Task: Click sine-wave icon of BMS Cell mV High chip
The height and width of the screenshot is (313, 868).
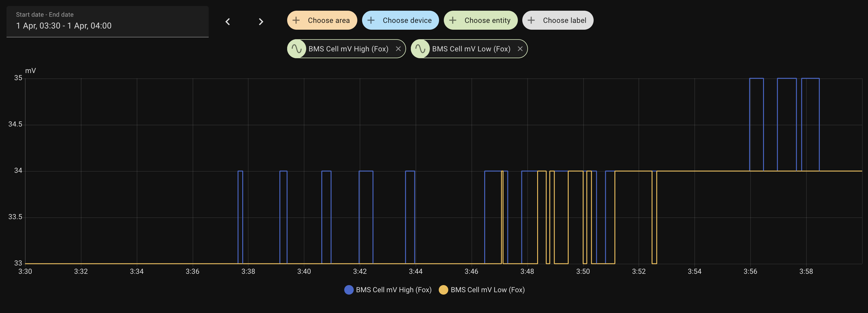Action: pyautogui.click(x=297, y=49)
